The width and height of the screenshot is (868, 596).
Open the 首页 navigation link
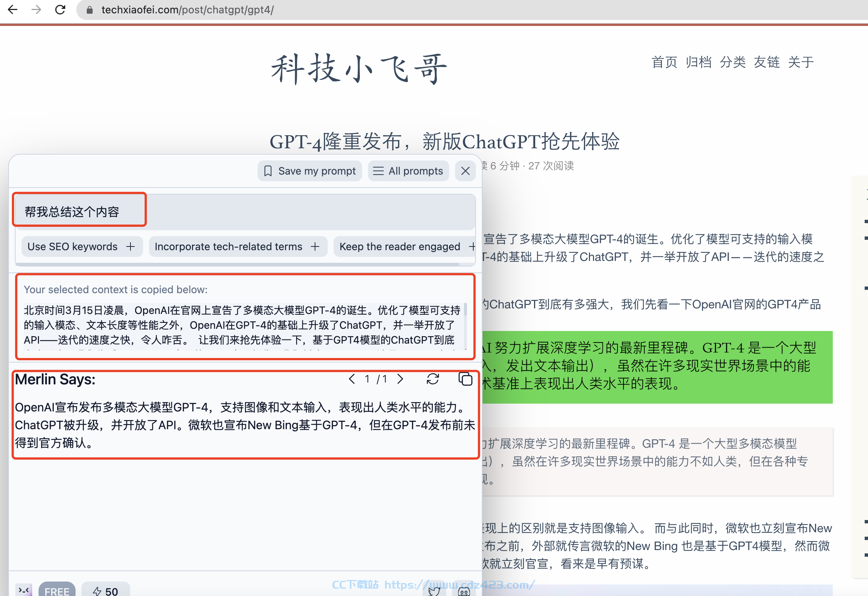[664, 62]
